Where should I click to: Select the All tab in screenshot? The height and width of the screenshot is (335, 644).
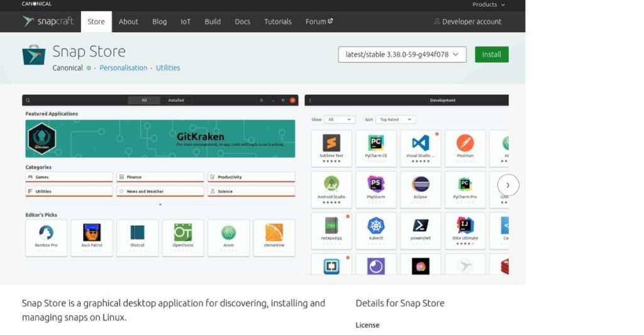click(x=144, y=100)
